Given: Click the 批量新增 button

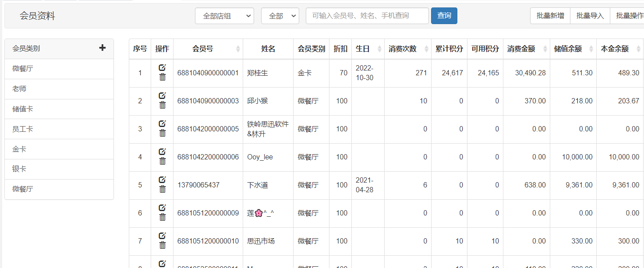Looking at the screenshot, I should click(550, 16).
